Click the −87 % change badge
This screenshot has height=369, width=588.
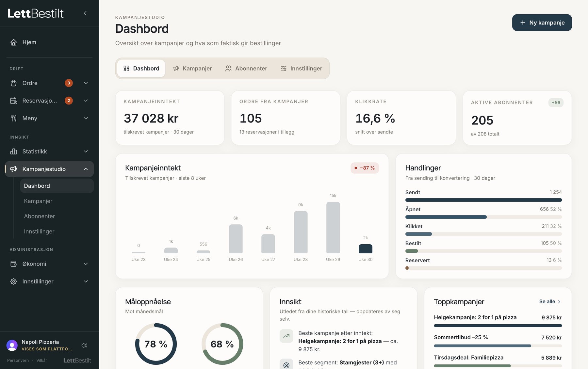(365, 168)
